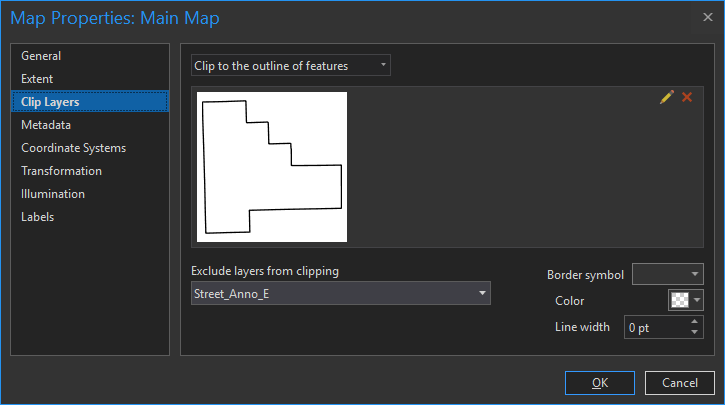Select the General tab
Screen dimensions: 725x405
[41, 56]
